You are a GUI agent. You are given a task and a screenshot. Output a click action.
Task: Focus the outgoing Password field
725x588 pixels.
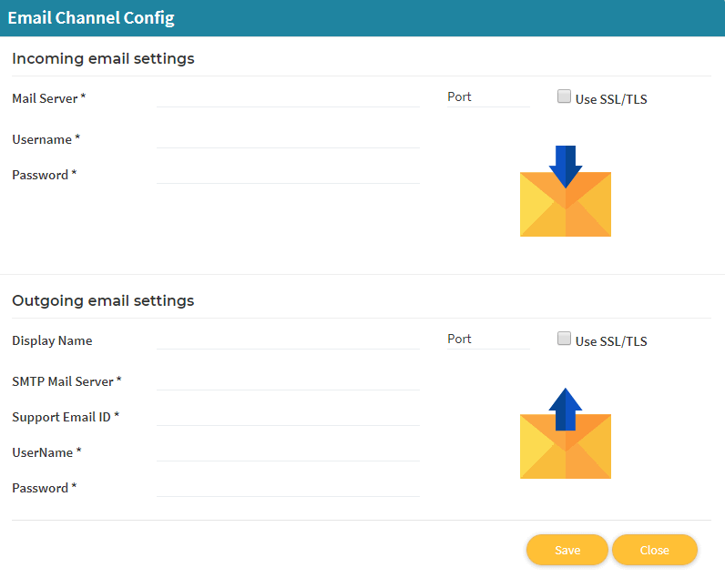[x=288, y=488]
